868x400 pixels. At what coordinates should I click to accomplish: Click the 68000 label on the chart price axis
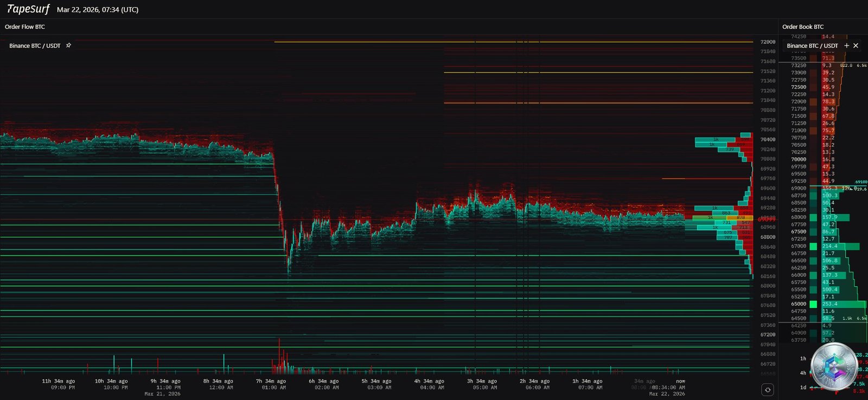768,286
